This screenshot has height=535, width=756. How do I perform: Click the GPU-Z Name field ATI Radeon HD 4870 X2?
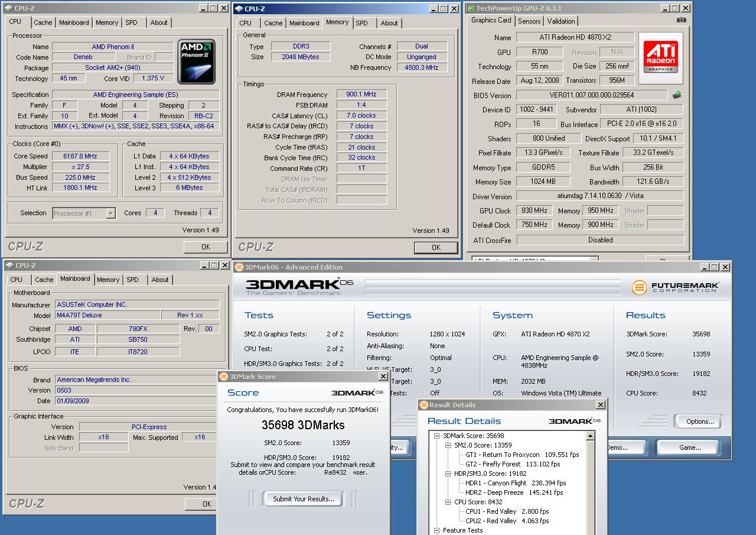[x=575, y=37]
